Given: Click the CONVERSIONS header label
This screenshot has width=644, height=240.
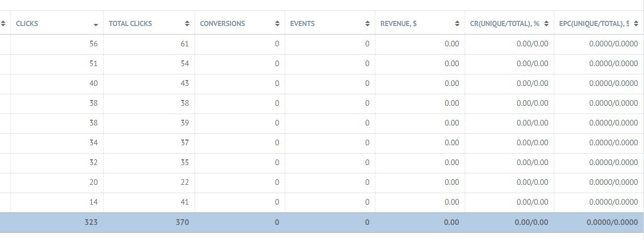Looking at the screenshot, I should [223, 23].
